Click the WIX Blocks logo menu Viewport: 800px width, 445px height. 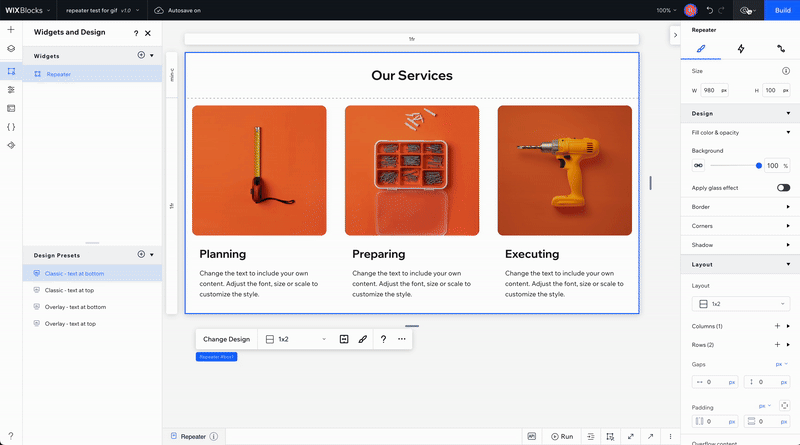pos(28,10)
